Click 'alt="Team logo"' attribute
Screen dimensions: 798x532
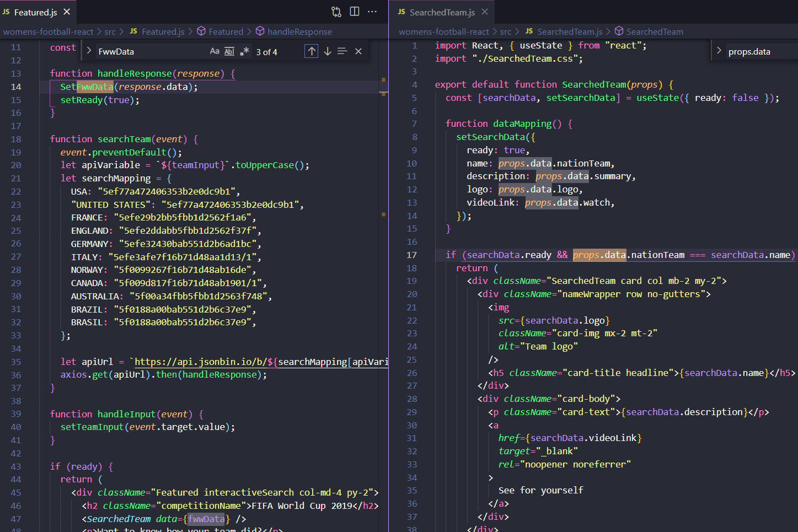(538, 346)
